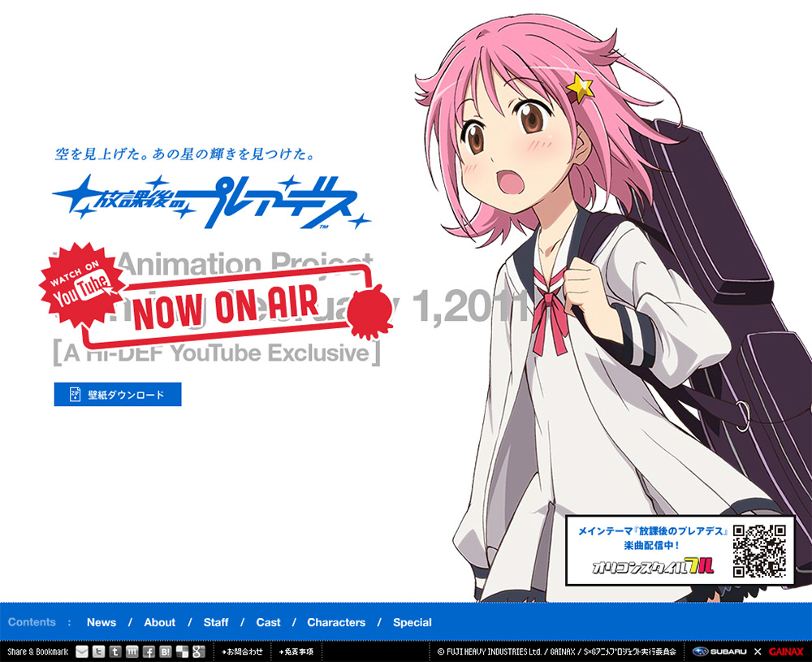812x662 pixels.
Task: Bookmark with the Hatena B! icon
Action: (x=165, y=651)
